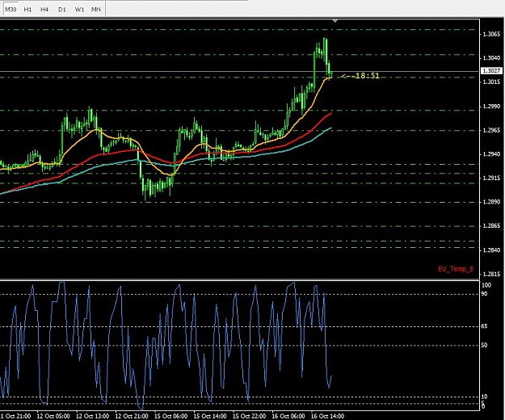Viewport: 505px width, 420px height.
Task: Click the 1.2865 price scale value
Action: pyautogui.click(x=492, y=226)
